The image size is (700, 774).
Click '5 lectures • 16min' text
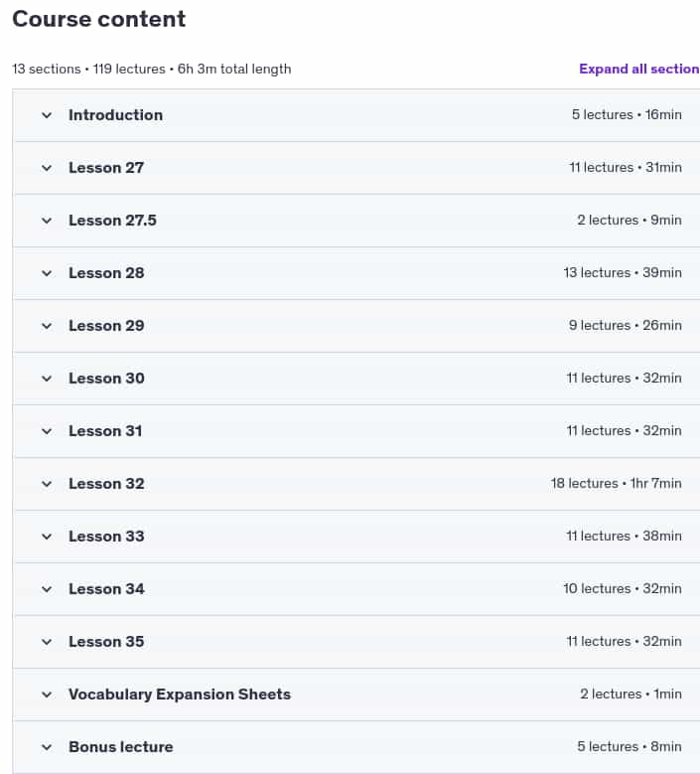click(x=627, y=114)
